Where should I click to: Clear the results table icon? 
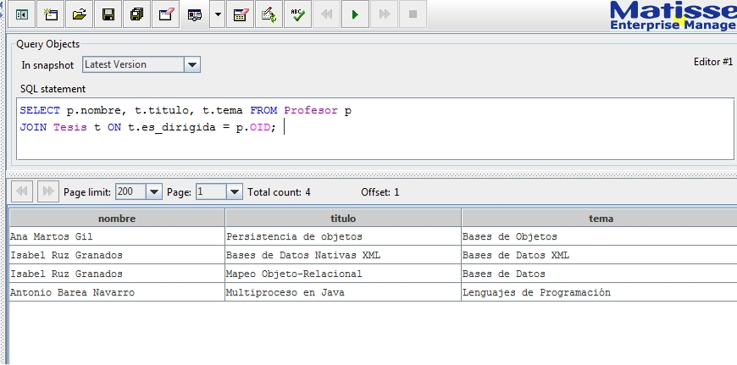(240, 15)
